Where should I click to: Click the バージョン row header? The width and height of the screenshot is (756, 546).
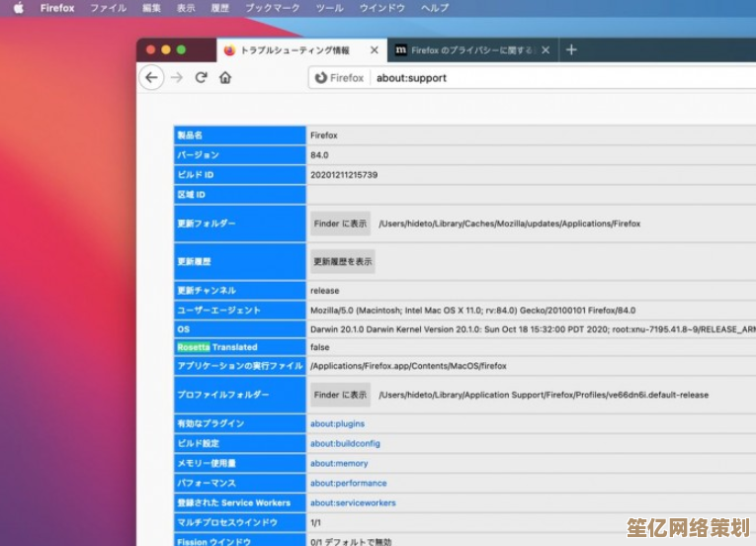click(239, 155)
